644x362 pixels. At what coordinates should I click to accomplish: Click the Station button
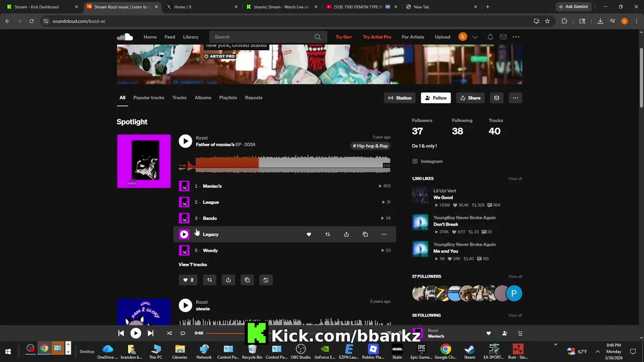tap(400, 98)
